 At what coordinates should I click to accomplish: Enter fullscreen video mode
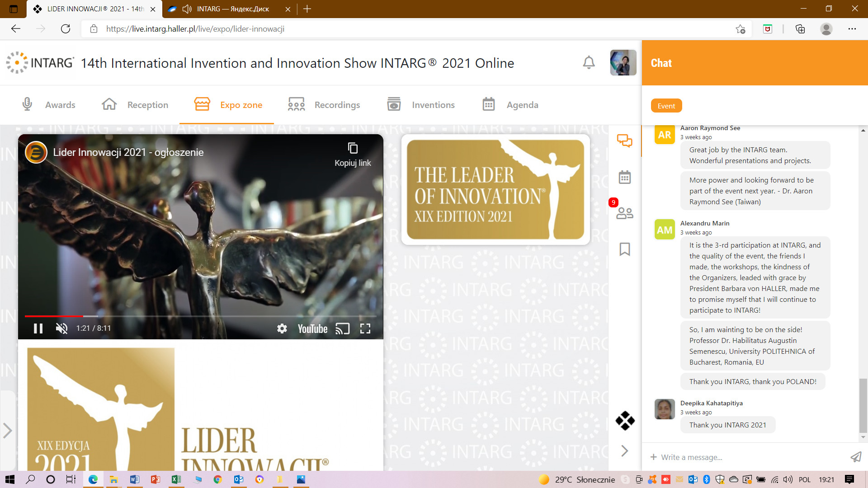click(x=365, y=328)
